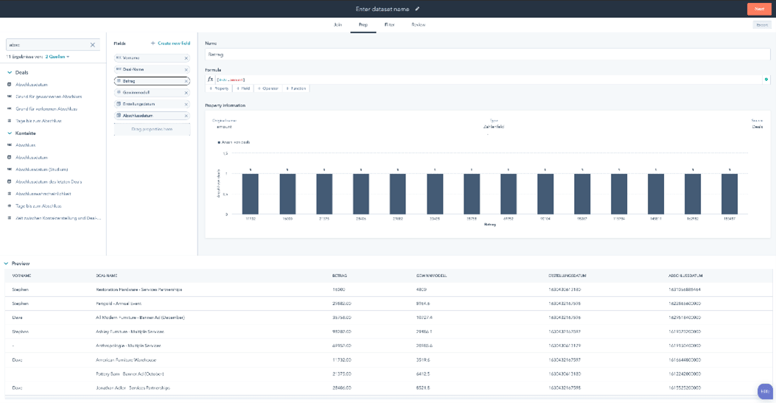Click the green status icon in the formula bar
The width and height of the screenshot is (776, 403).
coord(766,79)
